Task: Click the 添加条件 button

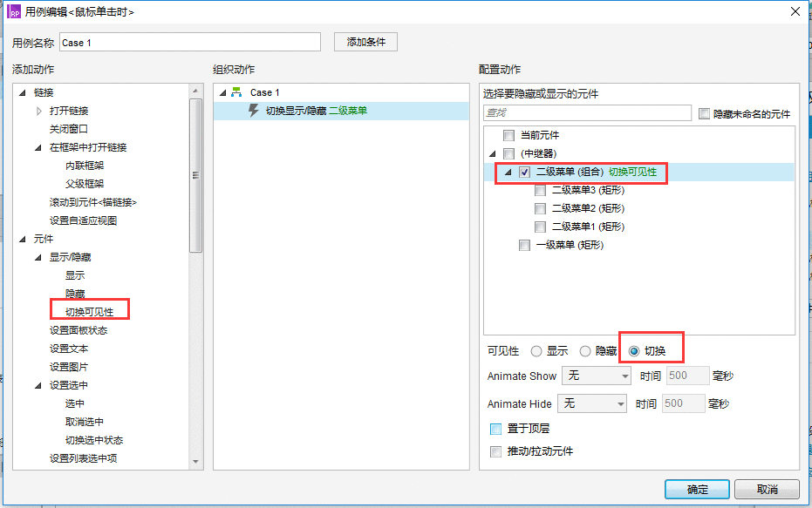Action: 365,42
